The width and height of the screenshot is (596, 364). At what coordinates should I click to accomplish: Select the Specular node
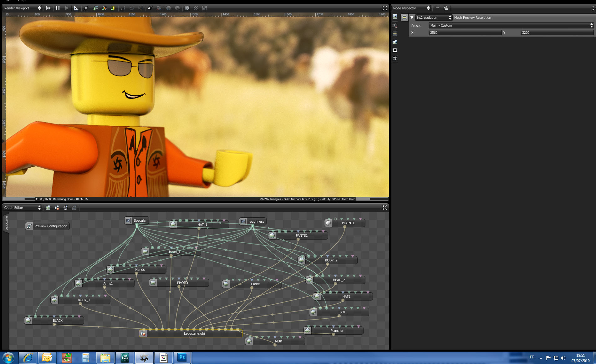(137, 220)
